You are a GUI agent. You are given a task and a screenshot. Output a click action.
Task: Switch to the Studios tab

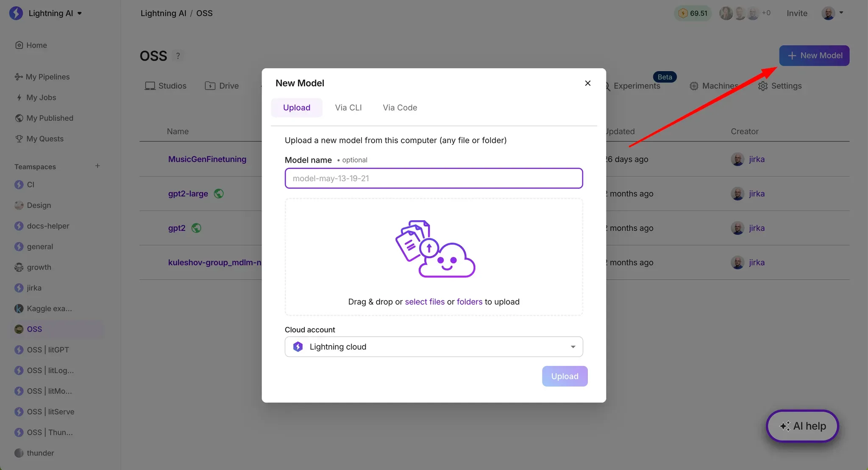click(166, 86)
